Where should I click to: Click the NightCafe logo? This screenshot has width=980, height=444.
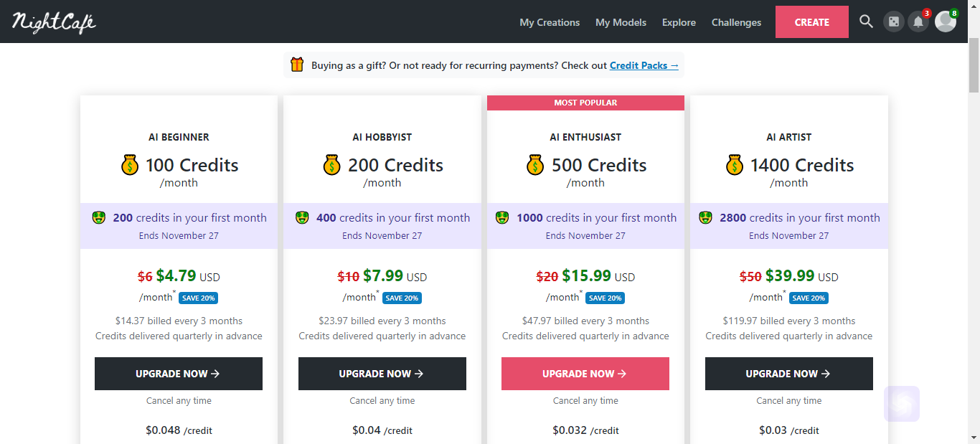(54, 22)
